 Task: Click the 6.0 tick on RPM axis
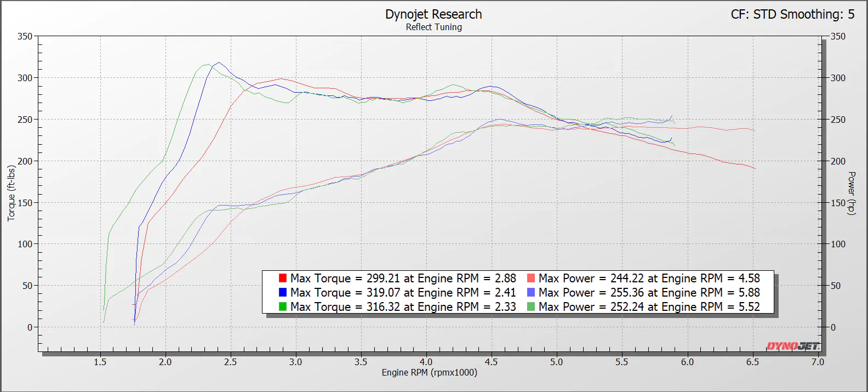(687, 362)
